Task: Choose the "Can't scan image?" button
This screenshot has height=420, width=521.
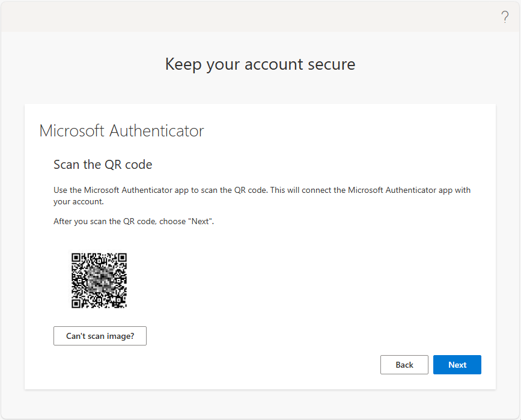Action: coord(100,336)
